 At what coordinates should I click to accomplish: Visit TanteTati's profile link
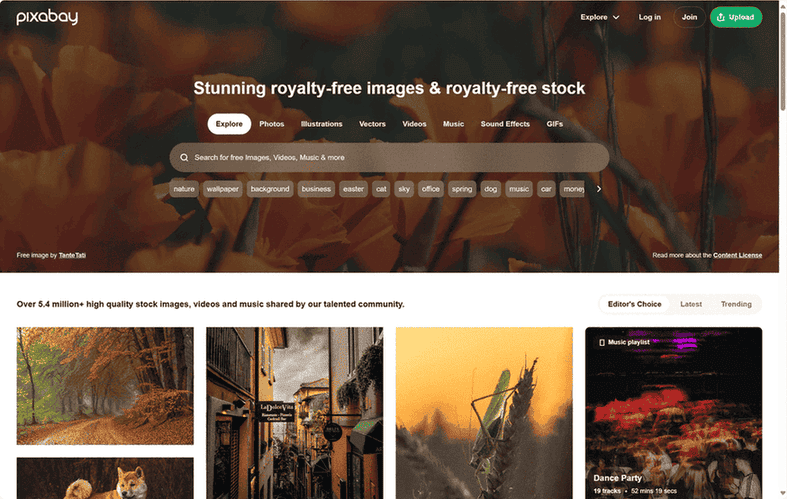point(72,255)
